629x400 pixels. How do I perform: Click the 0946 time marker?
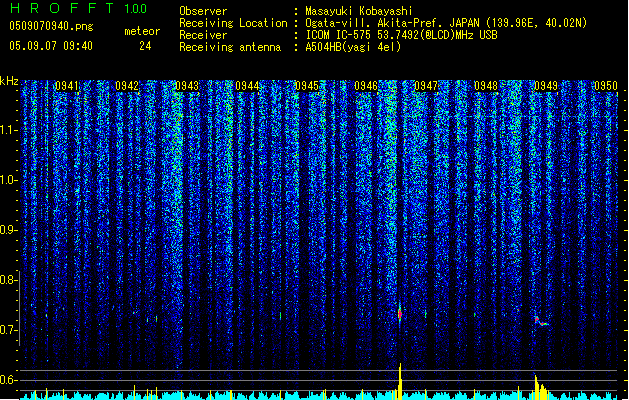[x=366, y=86]
